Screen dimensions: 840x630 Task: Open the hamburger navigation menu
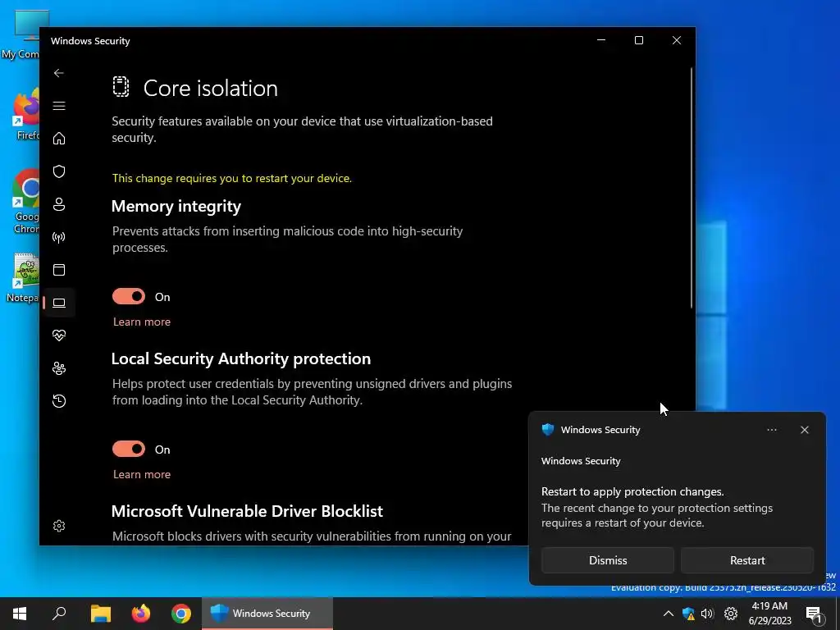click(59, 106)
